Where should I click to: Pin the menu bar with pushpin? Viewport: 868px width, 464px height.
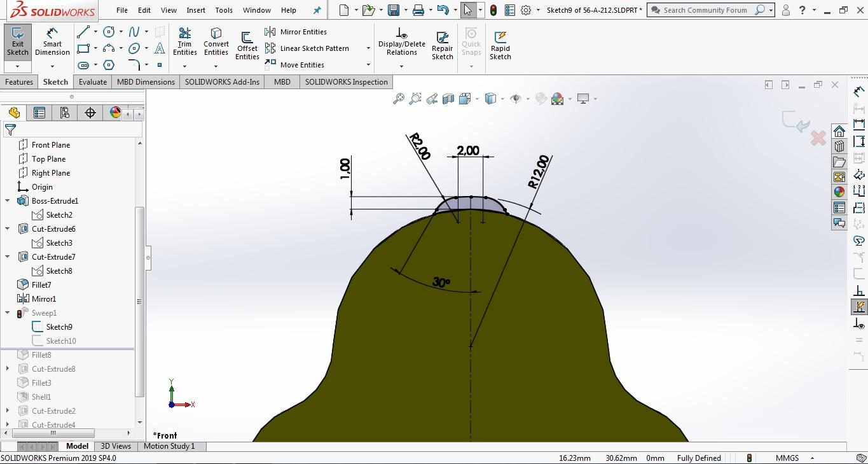pyautogui.click(x=317, y=10)
